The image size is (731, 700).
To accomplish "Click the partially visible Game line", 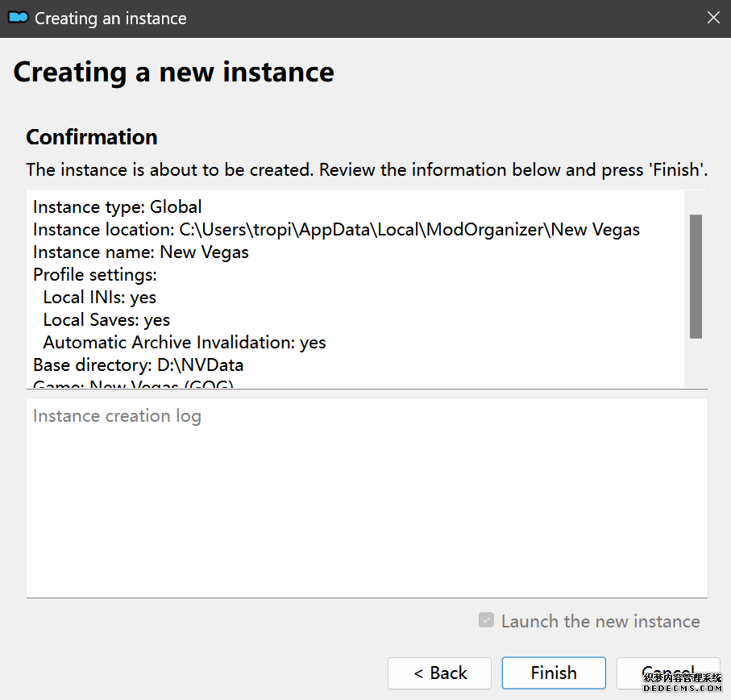I will click(133, 385).
